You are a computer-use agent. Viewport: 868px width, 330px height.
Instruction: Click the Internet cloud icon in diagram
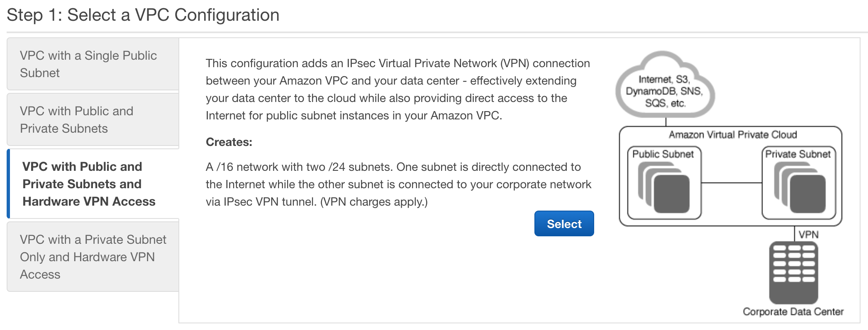tap(665, 85)
